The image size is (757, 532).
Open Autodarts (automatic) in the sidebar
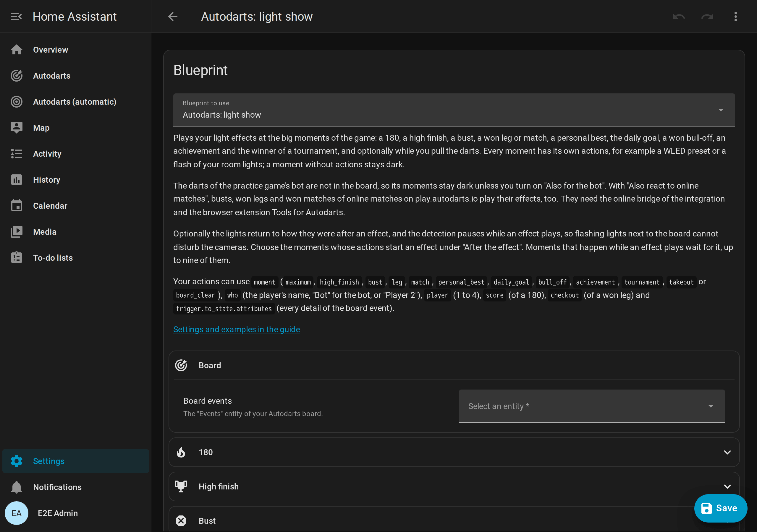[75, 102]
